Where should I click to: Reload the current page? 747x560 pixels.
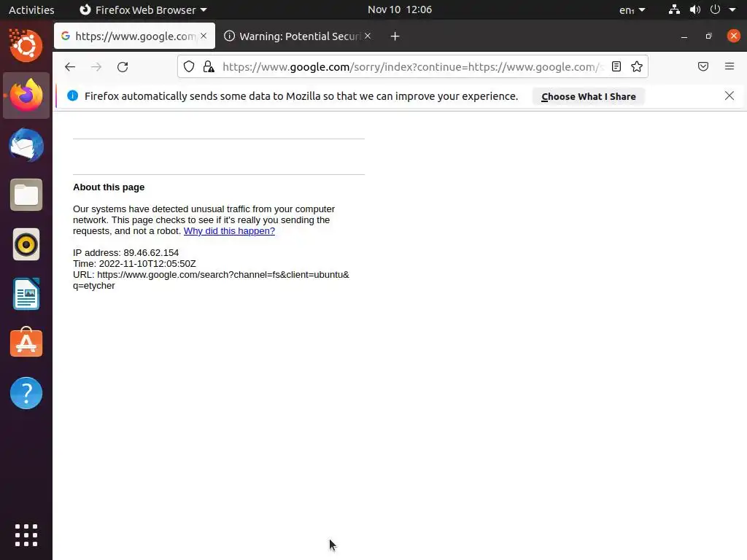(123, 66)
